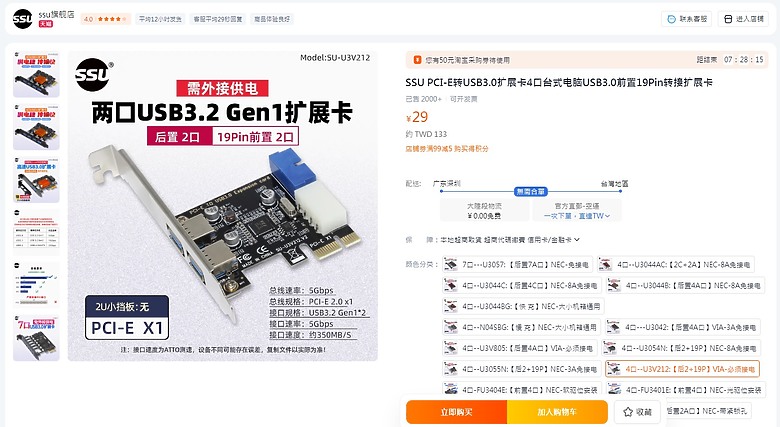This screenshot has height=427, width=780.
Task: Click the star favorite (收藏) icon
Action: tap(628, 412)
